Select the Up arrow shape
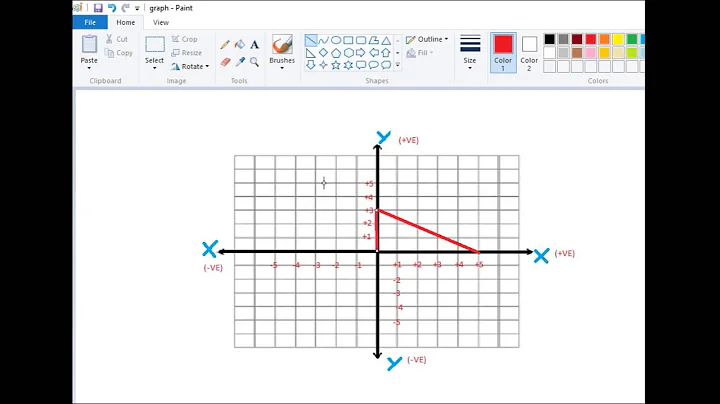This screenshot has height=404, width=720. pyautogui.click(x=386, y=53)
